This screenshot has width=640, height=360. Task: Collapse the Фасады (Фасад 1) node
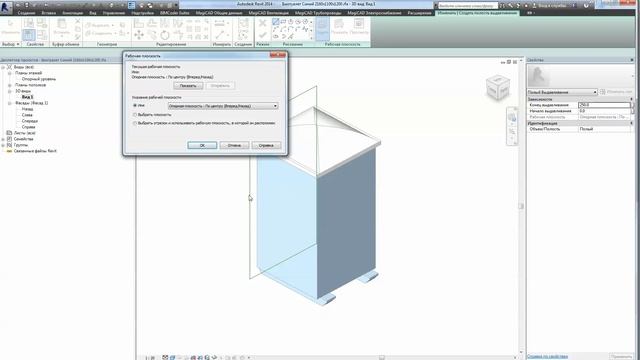[9, 103]
